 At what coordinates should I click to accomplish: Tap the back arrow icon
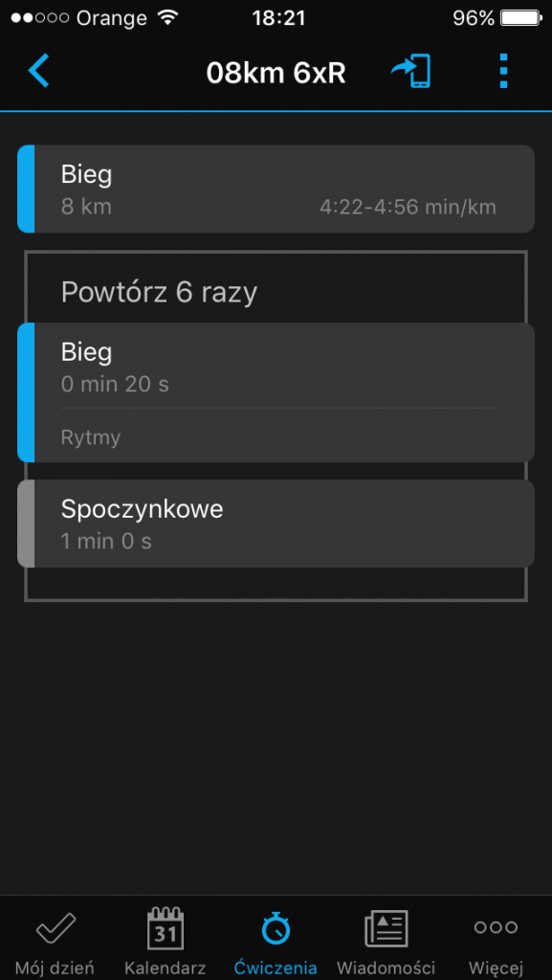[x=38, y=71]
